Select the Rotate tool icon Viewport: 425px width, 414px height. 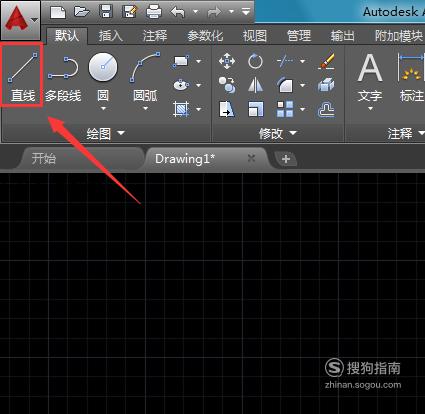(255, 61)
